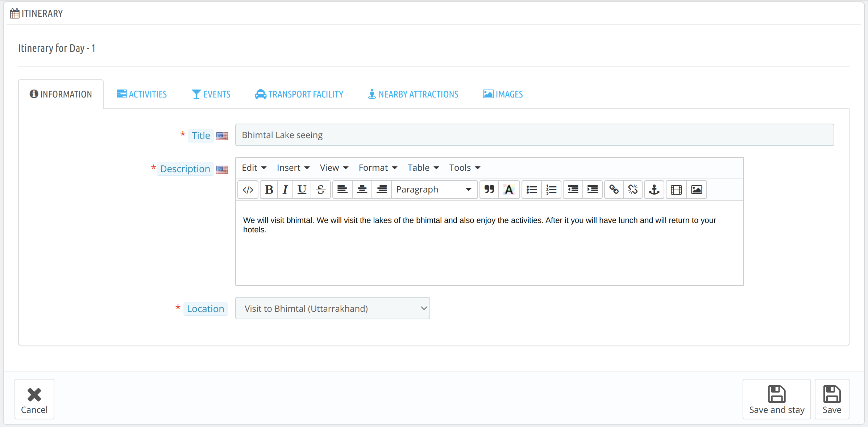868x427 pixels.
Task: Open the Insert menu in editor
Action: point(293,168)
